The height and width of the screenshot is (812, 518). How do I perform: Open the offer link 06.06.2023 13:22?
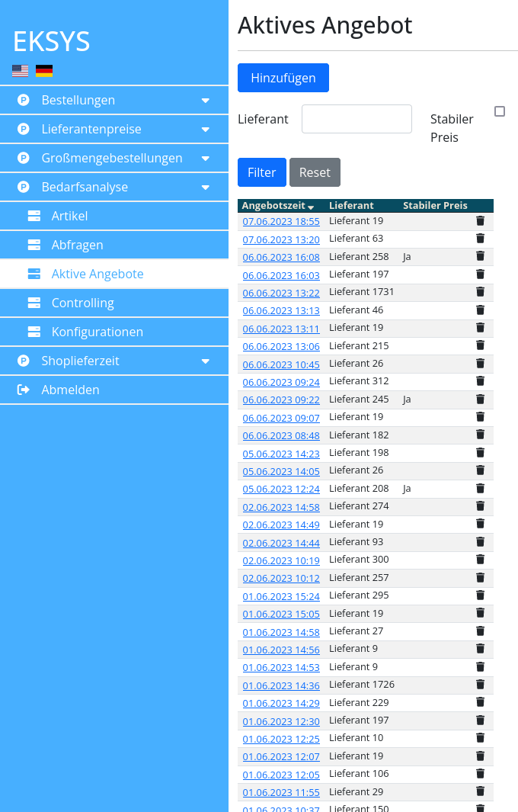pos(281,293)
